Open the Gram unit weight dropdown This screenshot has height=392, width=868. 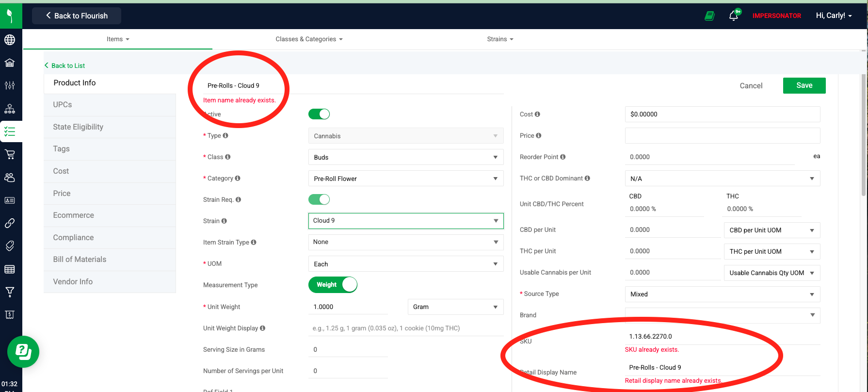(456, 307)
